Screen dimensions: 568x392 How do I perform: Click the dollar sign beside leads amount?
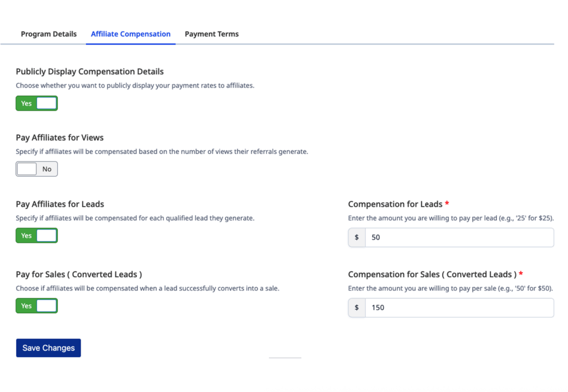[x=357, y=237]
